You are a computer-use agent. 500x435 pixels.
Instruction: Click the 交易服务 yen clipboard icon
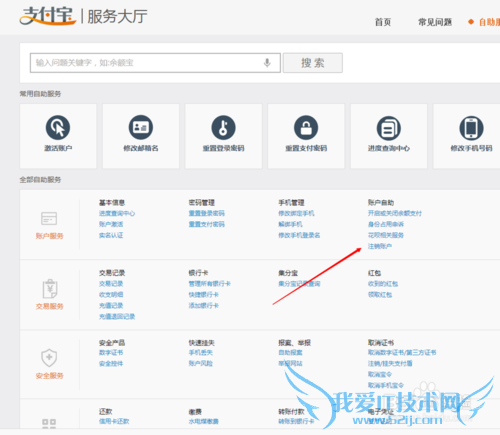[50, 289]
